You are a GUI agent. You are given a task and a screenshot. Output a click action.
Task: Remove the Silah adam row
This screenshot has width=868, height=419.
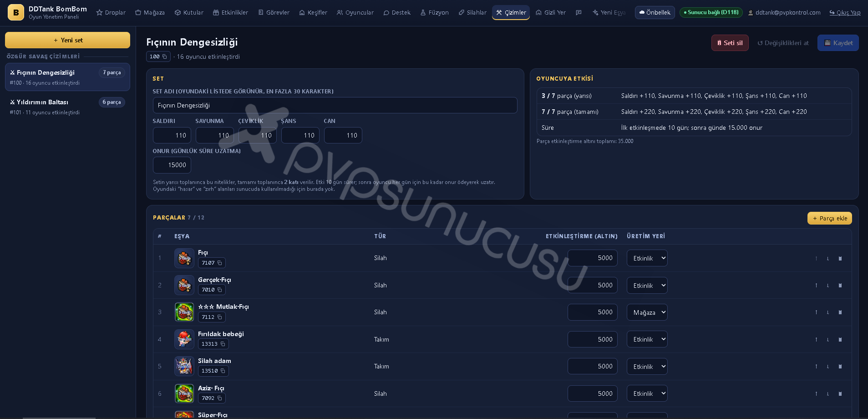coord(840,367)
